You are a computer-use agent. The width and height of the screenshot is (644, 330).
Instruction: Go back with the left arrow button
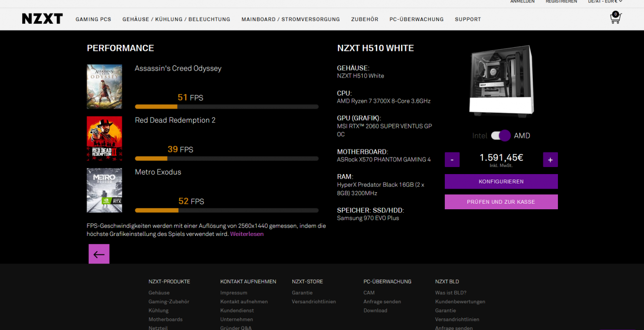(x=99, y=254)
